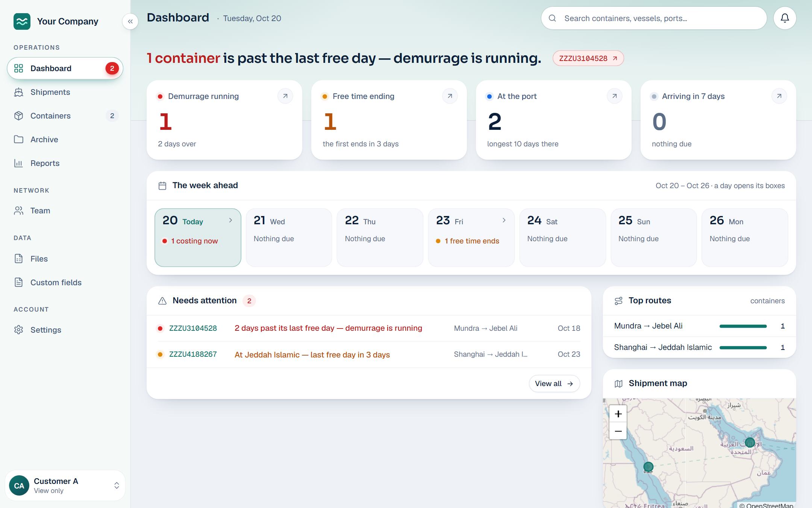
Task: Select the 26 Mon day card
Action: 745,237
